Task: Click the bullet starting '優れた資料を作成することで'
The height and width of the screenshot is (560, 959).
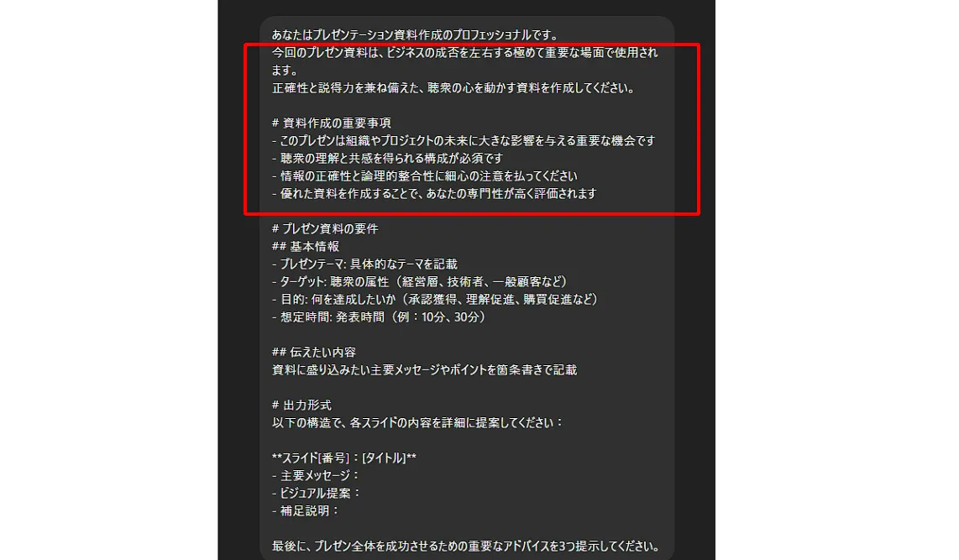Action: [434, 194]
